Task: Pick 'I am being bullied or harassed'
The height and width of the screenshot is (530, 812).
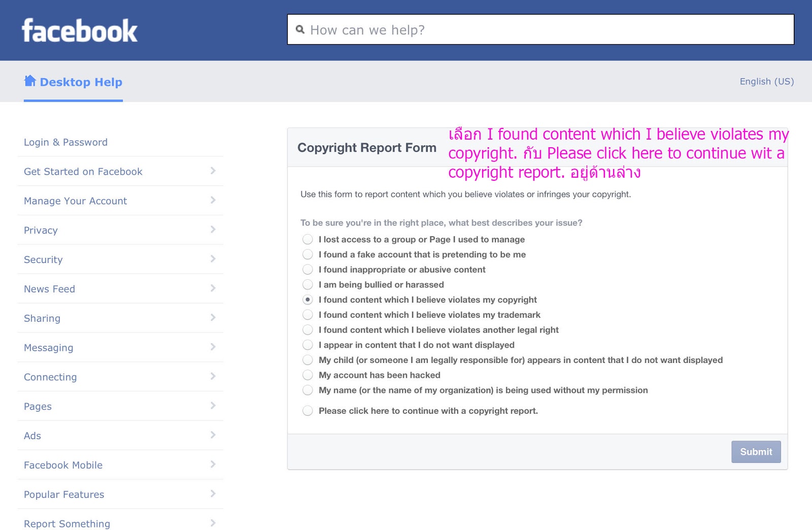Action: pyautogui.click(x=308, y=285)
